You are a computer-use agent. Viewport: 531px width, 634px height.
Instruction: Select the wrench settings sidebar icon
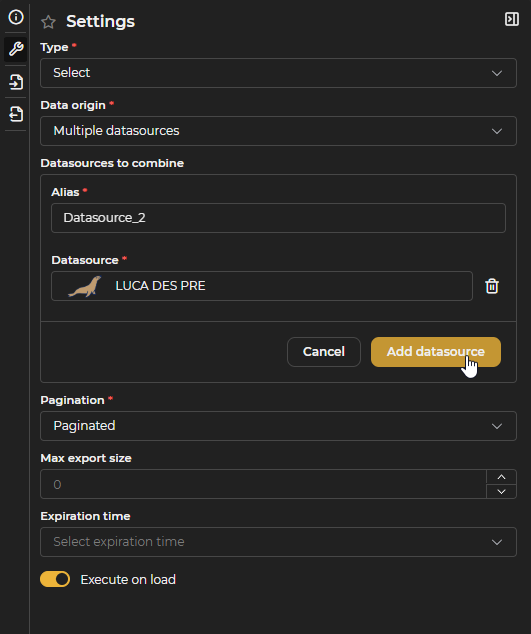16,49
